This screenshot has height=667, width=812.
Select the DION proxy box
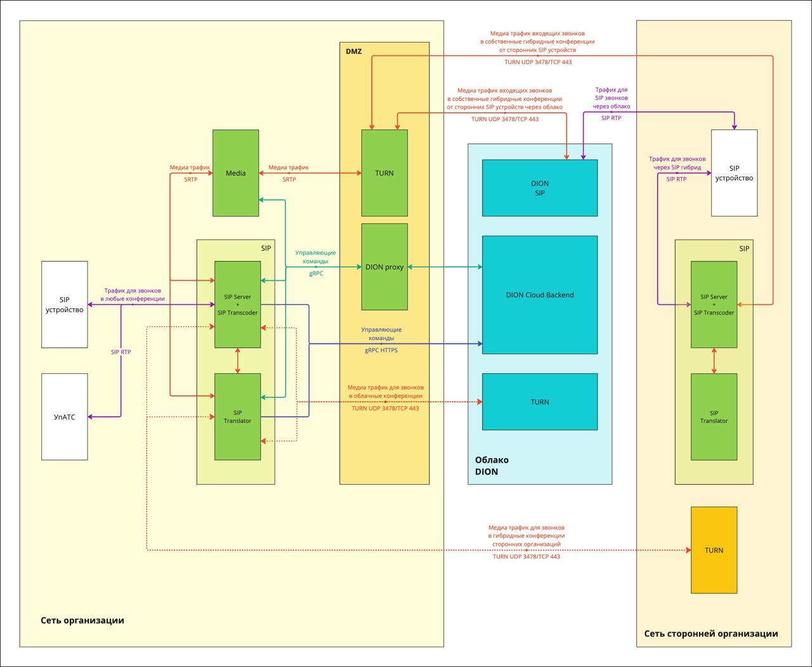pos(384,267)
